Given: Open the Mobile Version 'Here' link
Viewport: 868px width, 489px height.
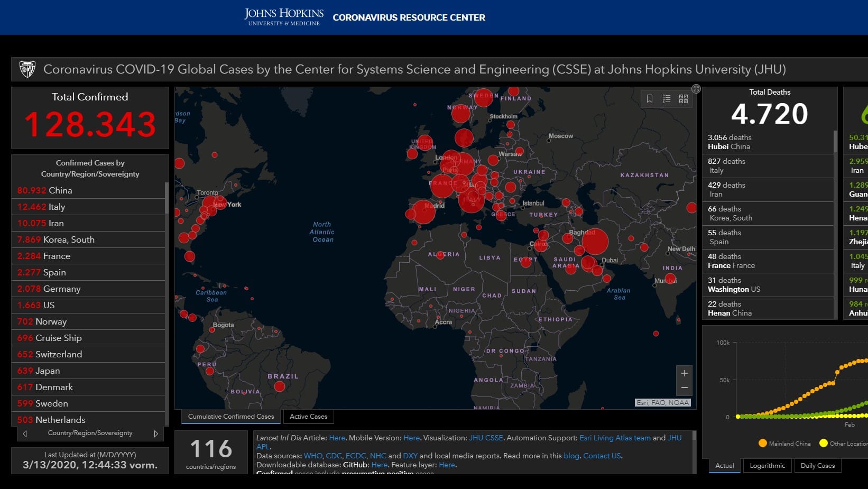Looking at the screenshot, I should pyautogui.click(x=411, y=438).
